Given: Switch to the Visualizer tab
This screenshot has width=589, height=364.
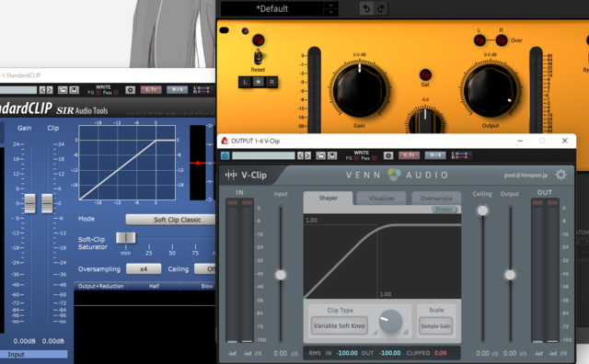Looking at the screenshot, I should click(x=381, y=199).
